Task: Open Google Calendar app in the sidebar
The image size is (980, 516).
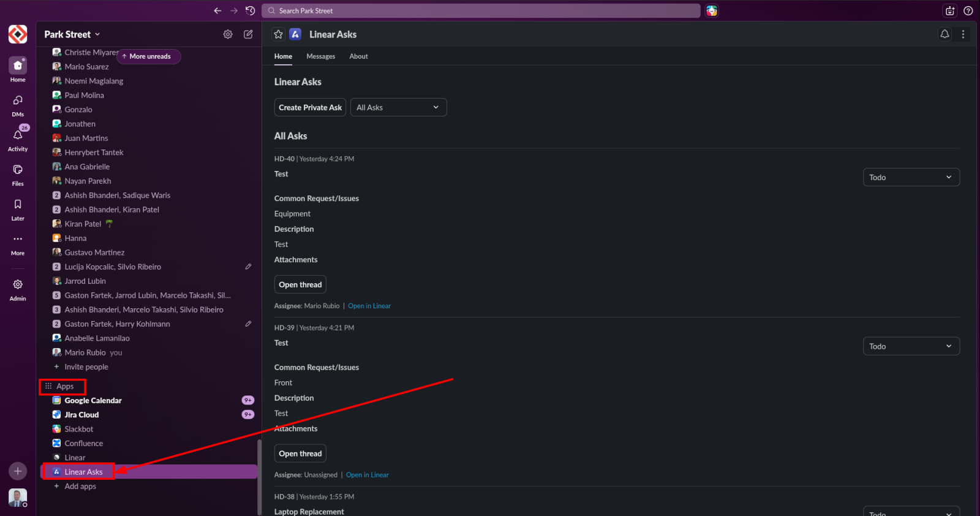Action: [x=148, y=400]
